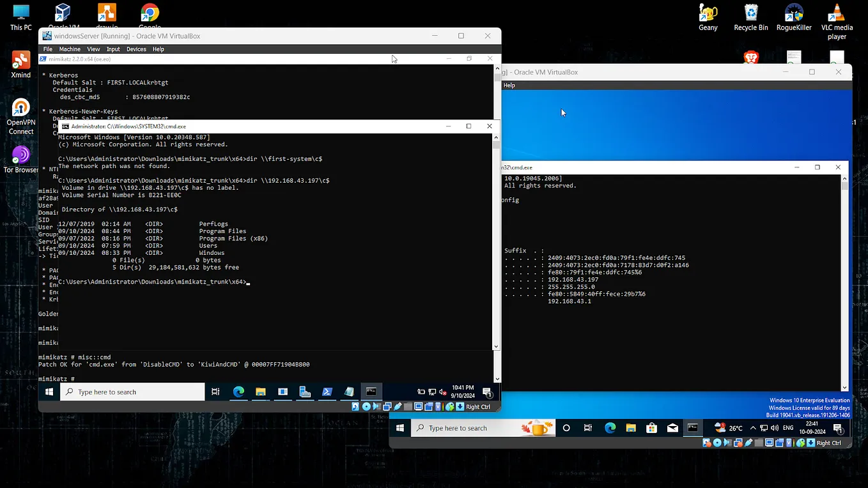
Task: Click mouse integration icon in Windows 10 VirtualBox status bar
Action: point(801,443)
